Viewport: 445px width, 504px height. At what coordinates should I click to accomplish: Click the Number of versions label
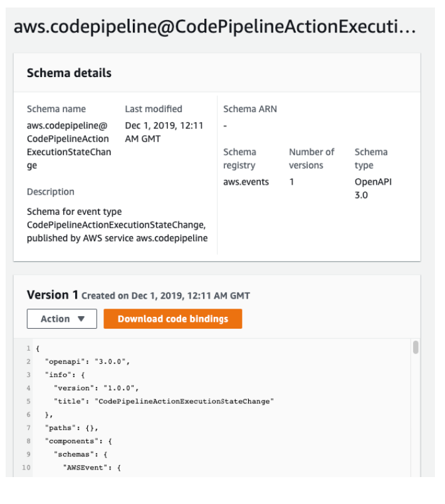click(x=311, y=158)
